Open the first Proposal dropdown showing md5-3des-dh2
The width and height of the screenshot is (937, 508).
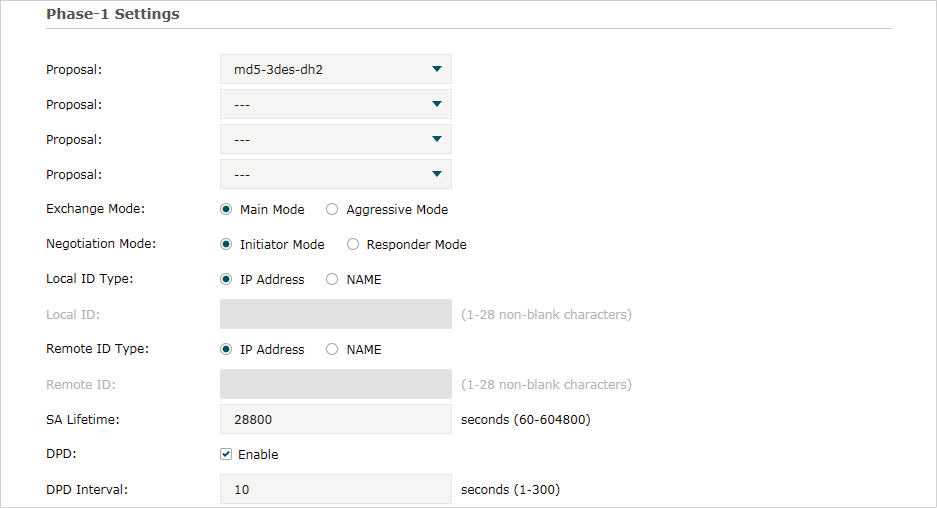pos(336,69)
